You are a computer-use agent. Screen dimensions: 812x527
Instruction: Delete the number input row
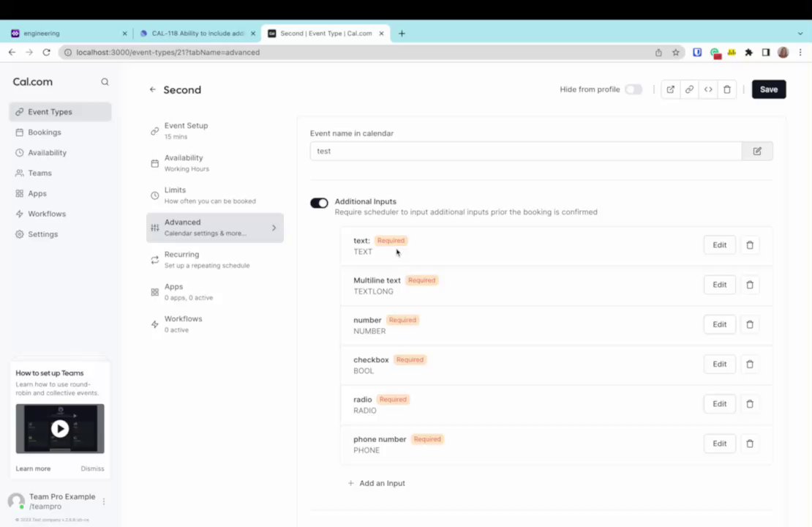[x=749, y=324]
